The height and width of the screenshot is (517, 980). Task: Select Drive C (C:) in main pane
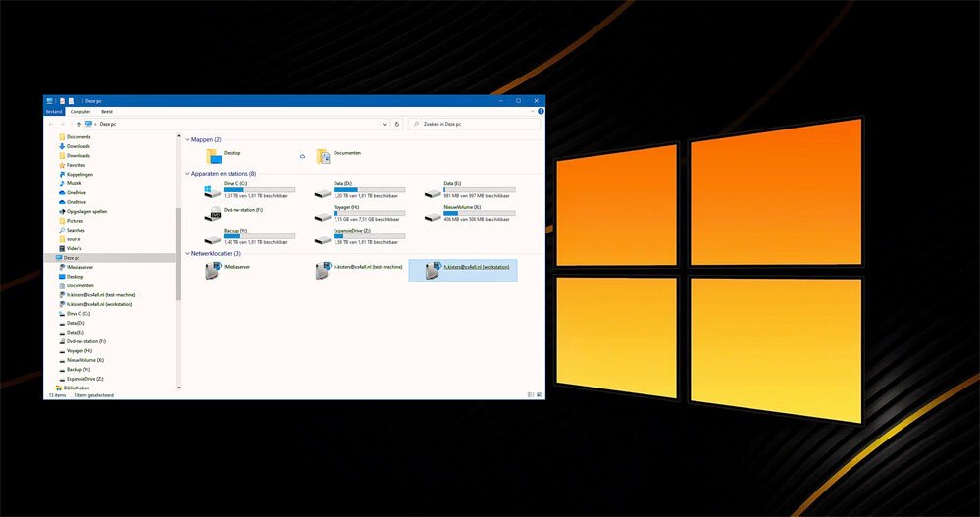click(250, 190)
